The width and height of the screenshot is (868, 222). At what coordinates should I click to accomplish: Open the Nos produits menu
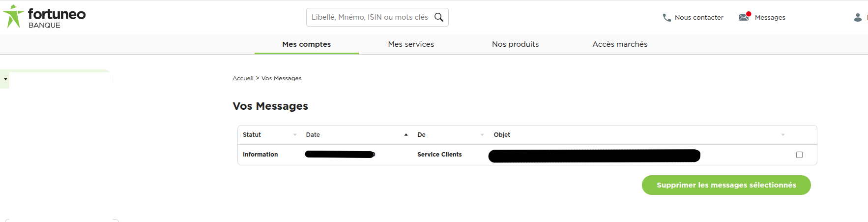[x=515, y=44]
